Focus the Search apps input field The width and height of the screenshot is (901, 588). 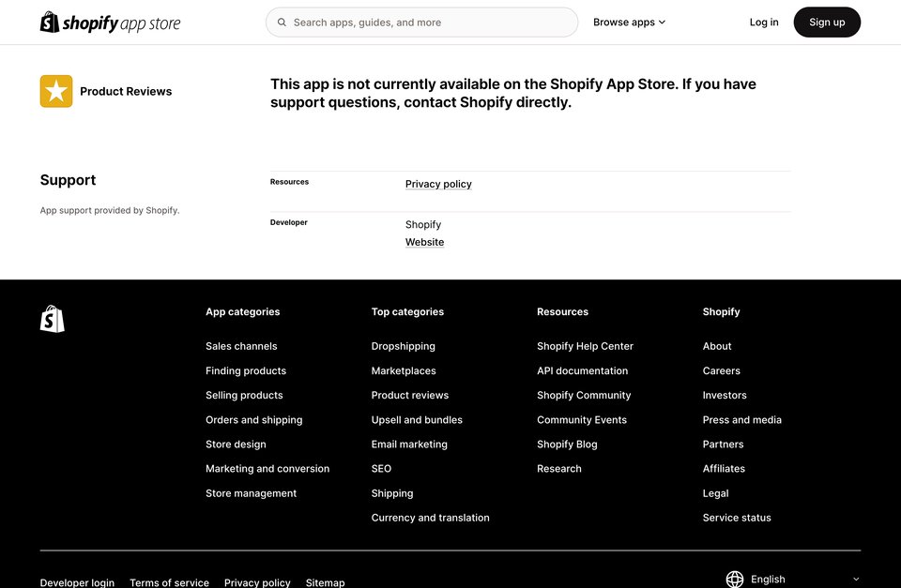pyautogui.click(x=421, y=23)
